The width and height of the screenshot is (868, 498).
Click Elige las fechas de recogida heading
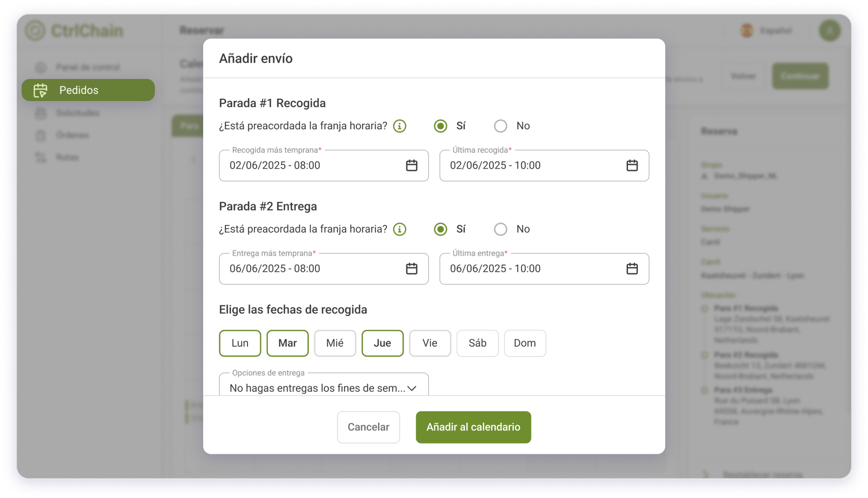tap(293, 310)
